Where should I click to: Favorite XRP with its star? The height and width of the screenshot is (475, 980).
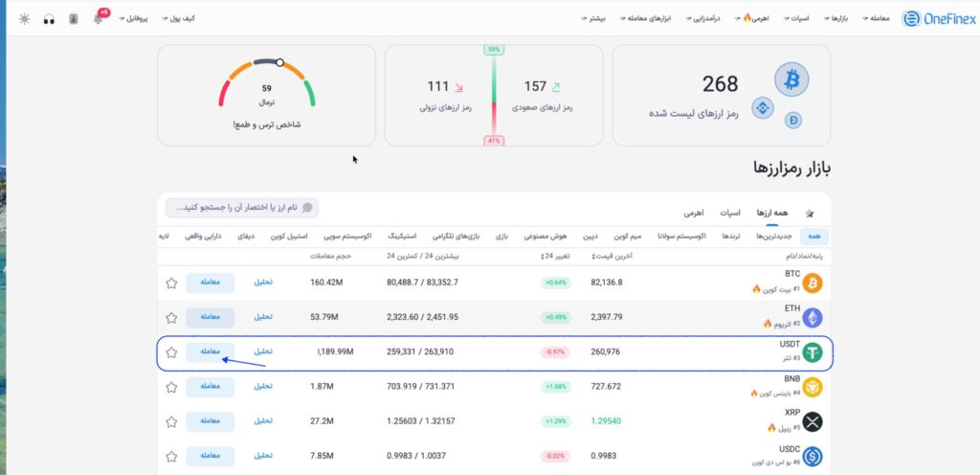171,421
